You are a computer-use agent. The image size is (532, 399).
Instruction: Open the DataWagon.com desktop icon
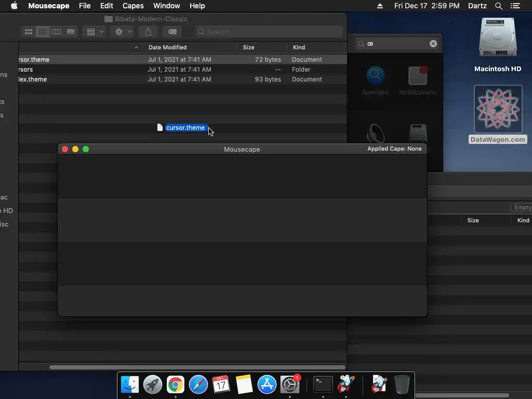(498, 114)
